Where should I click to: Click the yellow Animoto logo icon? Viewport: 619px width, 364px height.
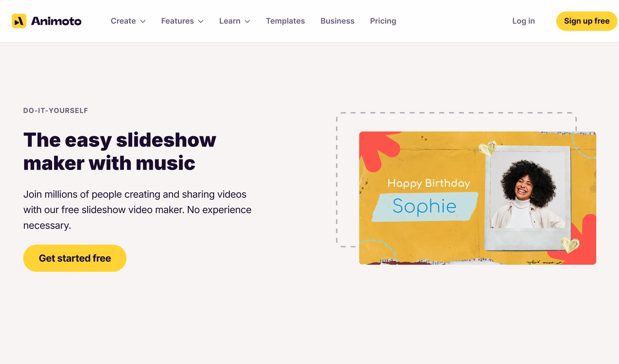click(19, 21)
